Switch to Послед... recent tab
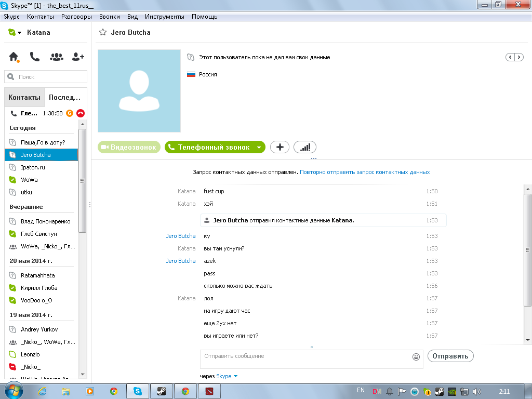The height and width of the screenshot is (399, 532). 65,97
